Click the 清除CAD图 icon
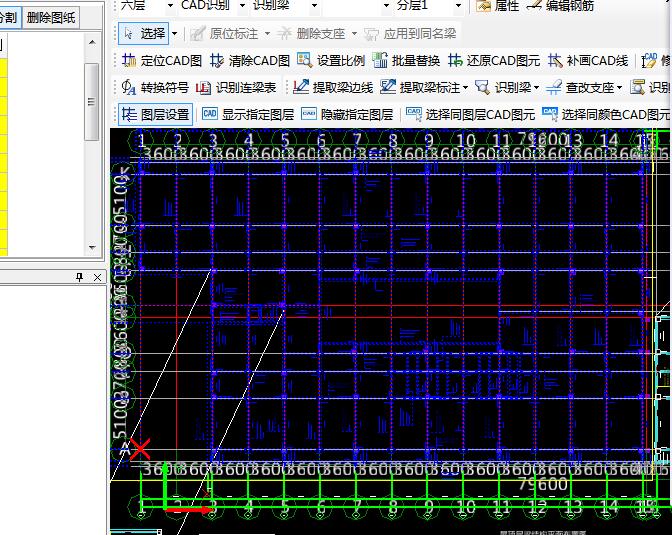This screenshot has width=672, height=535. point(217,60)
